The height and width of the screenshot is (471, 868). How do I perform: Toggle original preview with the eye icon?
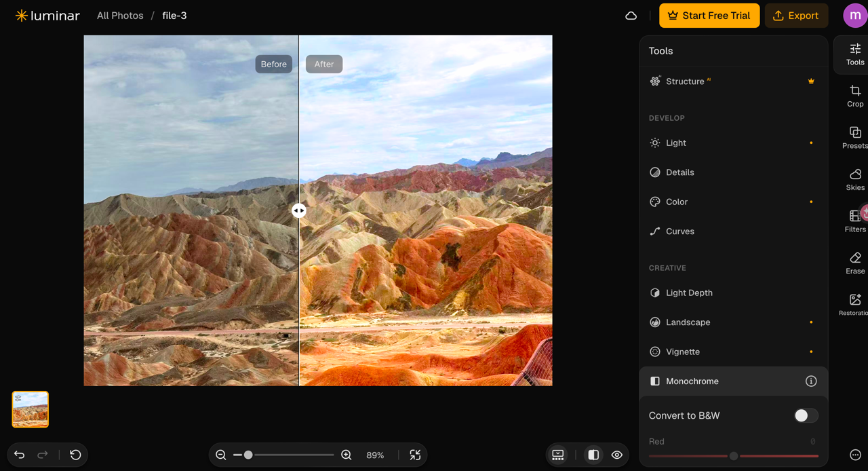pos(616,455)
